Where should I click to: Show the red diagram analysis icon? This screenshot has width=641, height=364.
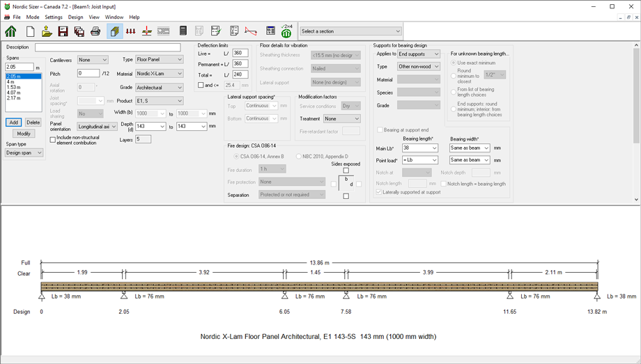point(251,31)
